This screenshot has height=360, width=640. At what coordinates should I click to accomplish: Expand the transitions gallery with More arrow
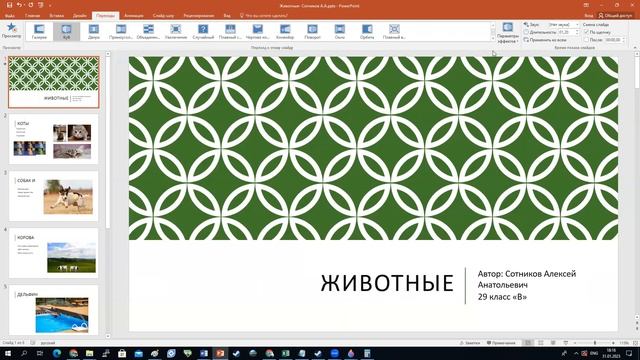tap(493, 38)
